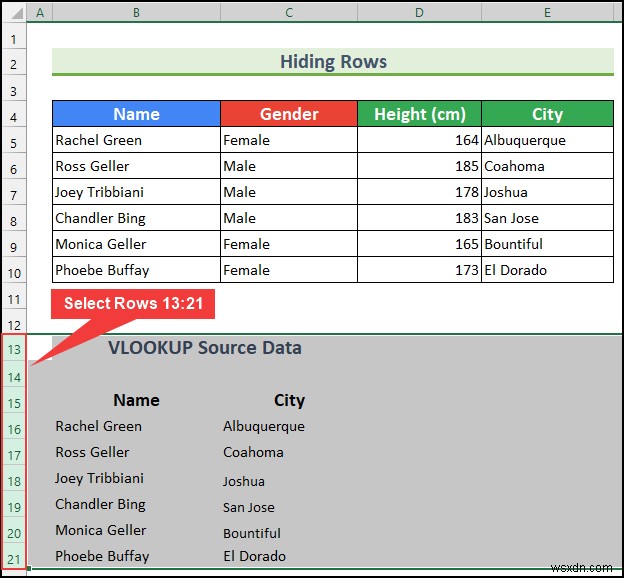This screenshot has height=578, width=624.
Task: Click Rachel Green in the top table
Action: [136, 140]
